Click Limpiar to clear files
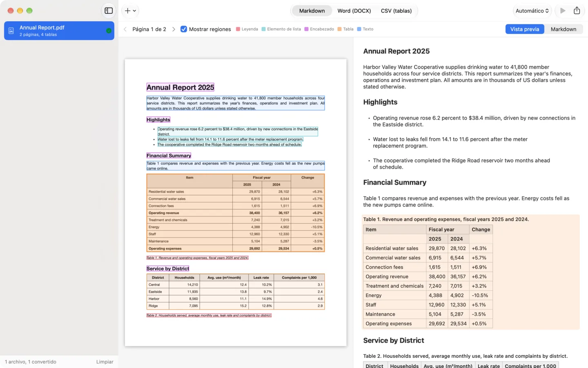 (x=105, y=362)
